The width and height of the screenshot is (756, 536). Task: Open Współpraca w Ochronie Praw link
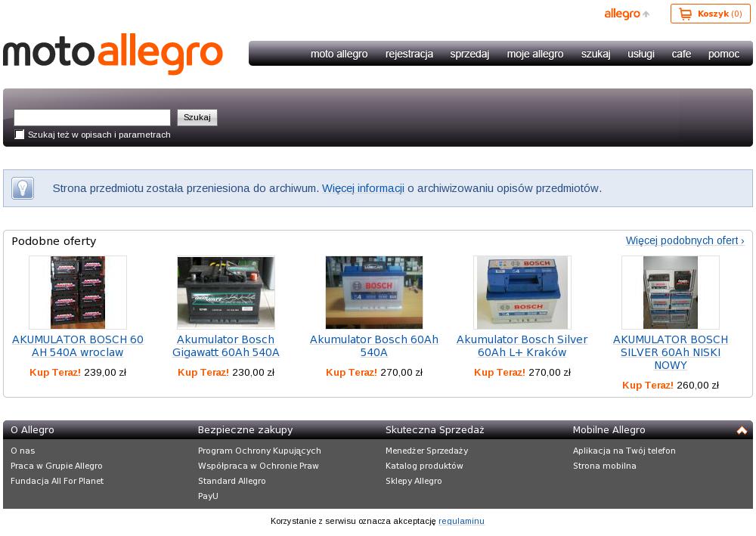point(259,466)
